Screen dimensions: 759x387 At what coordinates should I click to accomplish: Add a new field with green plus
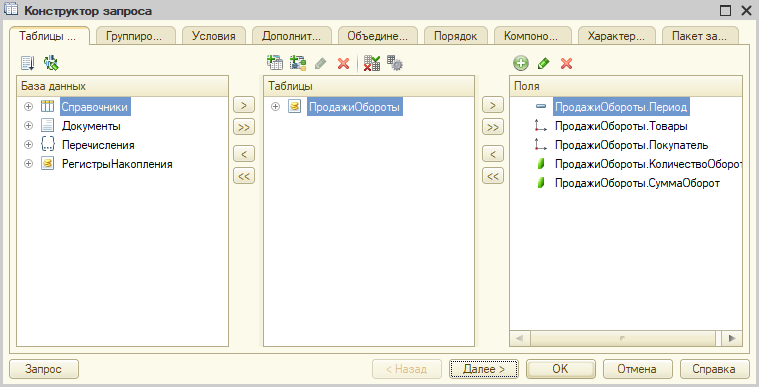(521, 63)
